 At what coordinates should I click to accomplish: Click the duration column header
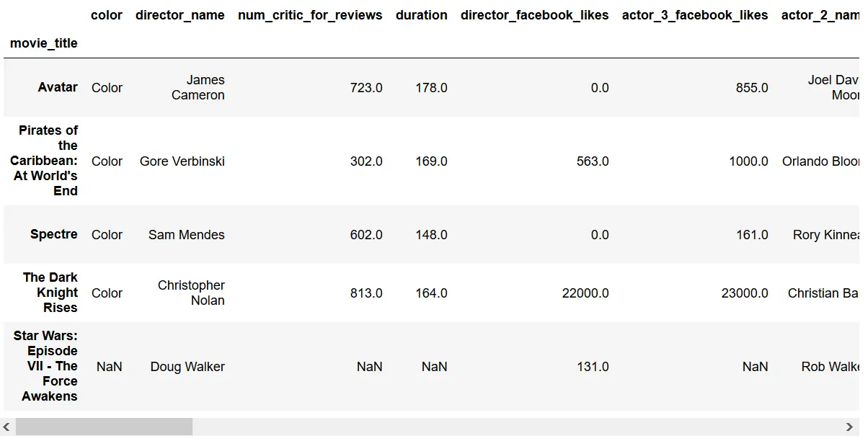pyautogui.click(x=422, y=15)
